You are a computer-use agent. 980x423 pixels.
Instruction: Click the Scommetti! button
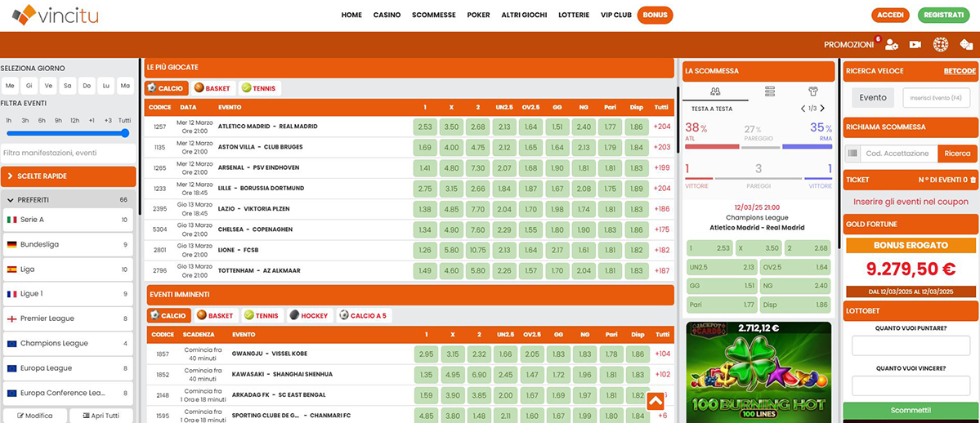click(911, 411)
